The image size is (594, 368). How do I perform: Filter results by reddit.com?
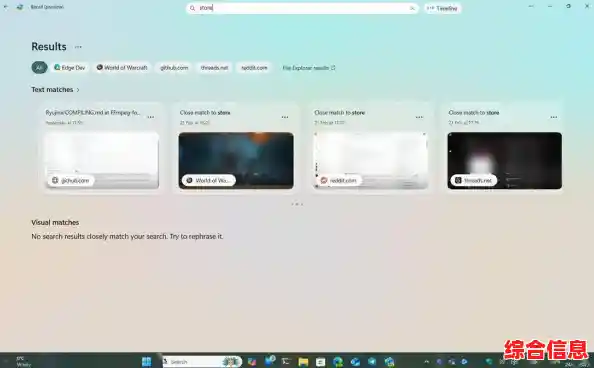pos(254,67)
